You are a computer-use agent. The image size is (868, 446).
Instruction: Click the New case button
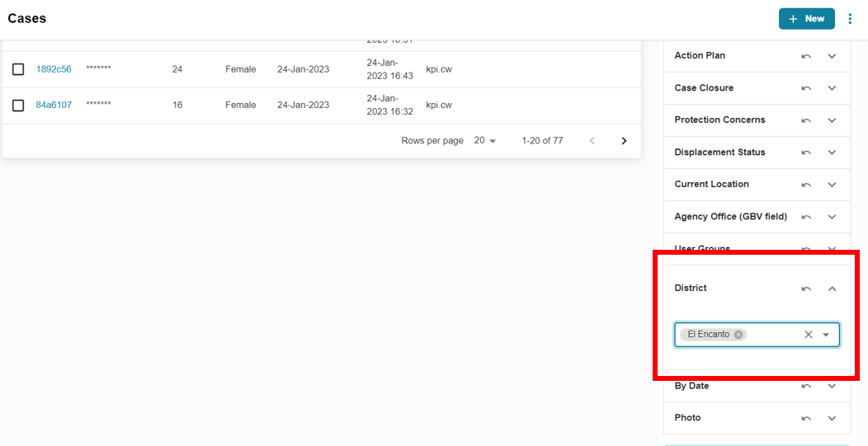pyautogui.click(x=807, y=19)
